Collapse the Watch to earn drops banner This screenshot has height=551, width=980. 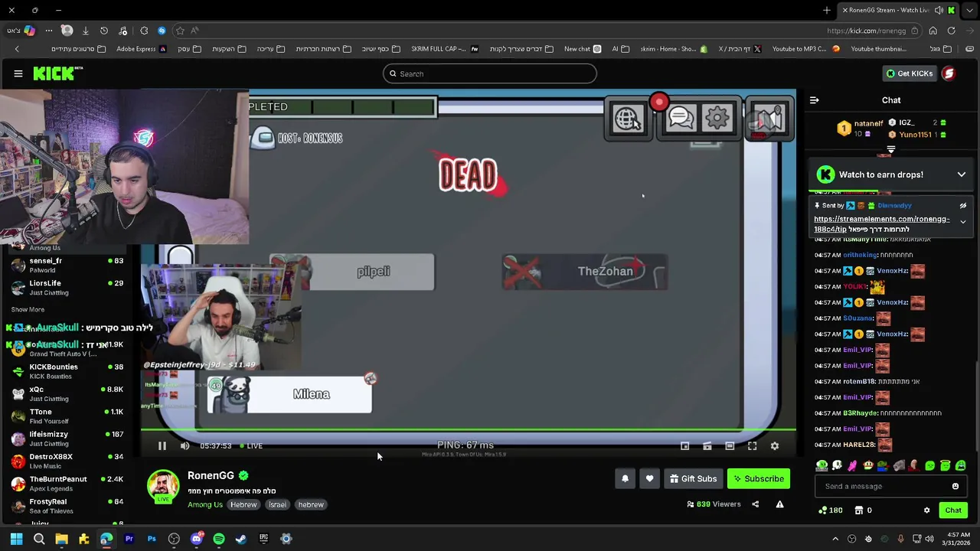tap(962, 174)
